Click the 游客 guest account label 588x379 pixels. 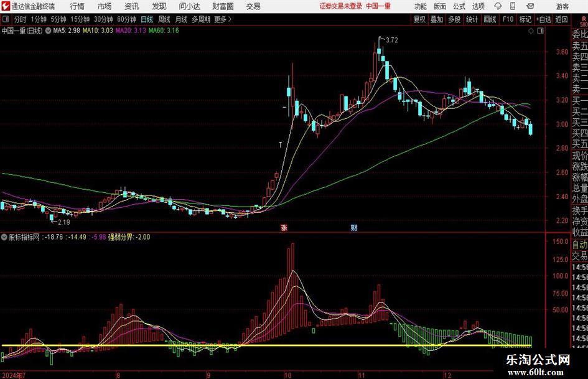[562, 6]
